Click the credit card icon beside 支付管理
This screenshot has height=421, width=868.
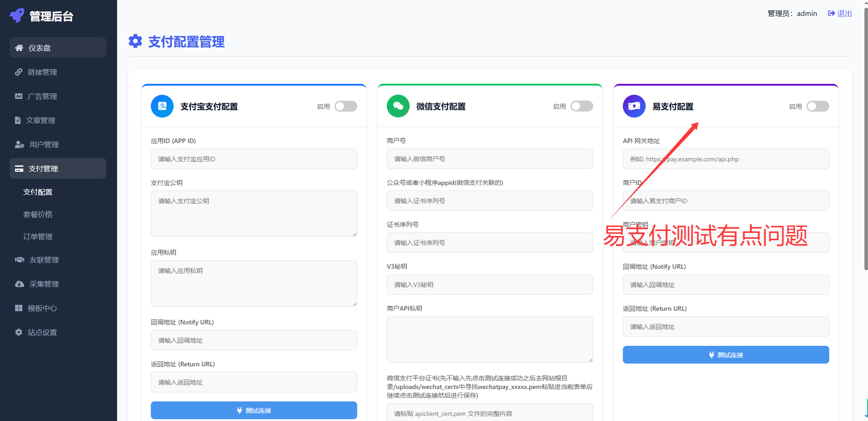pyautogui.click(x=19, y=169)
